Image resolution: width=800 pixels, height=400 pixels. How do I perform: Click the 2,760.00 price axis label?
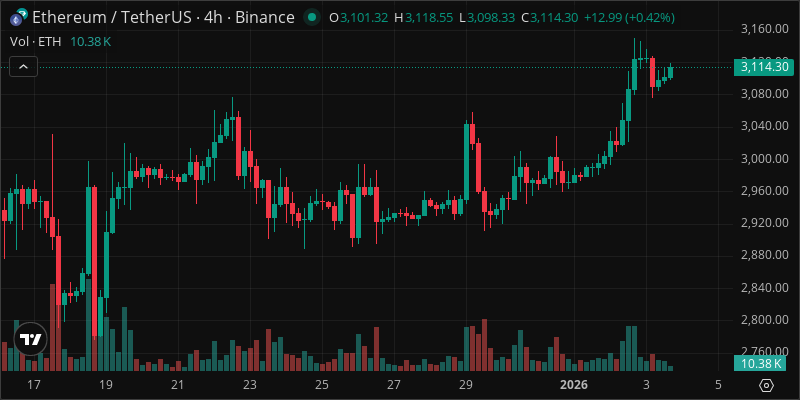tap(764, 351)
